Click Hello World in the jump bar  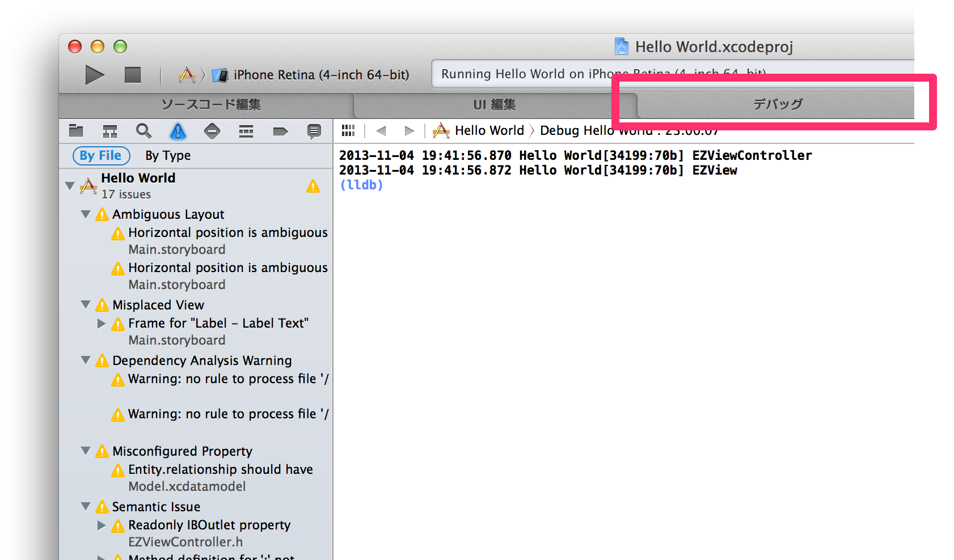point(479,131)
